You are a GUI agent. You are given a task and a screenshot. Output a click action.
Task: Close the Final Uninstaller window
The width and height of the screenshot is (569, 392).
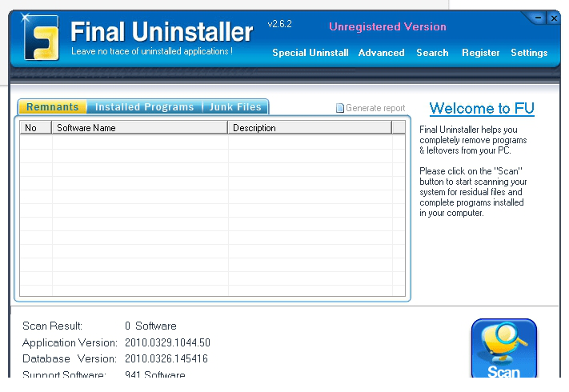tap(554, 18)
